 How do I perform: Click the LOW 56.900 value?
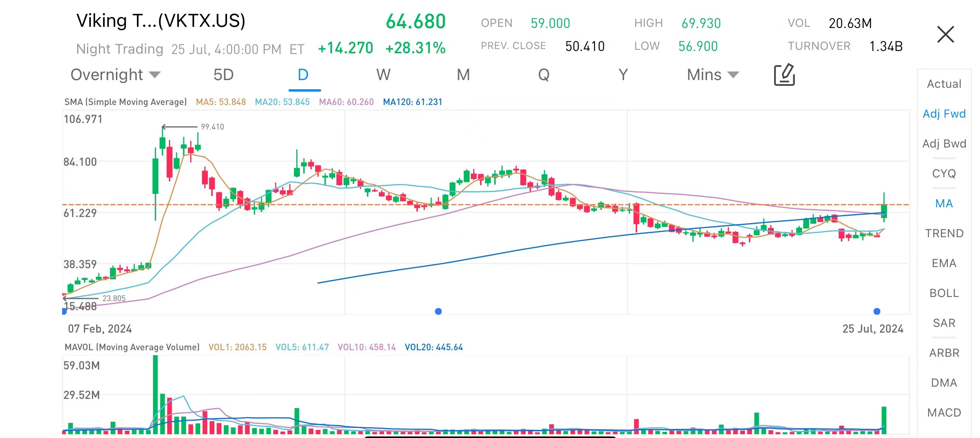pyautogui.click(x=698, y=46)
